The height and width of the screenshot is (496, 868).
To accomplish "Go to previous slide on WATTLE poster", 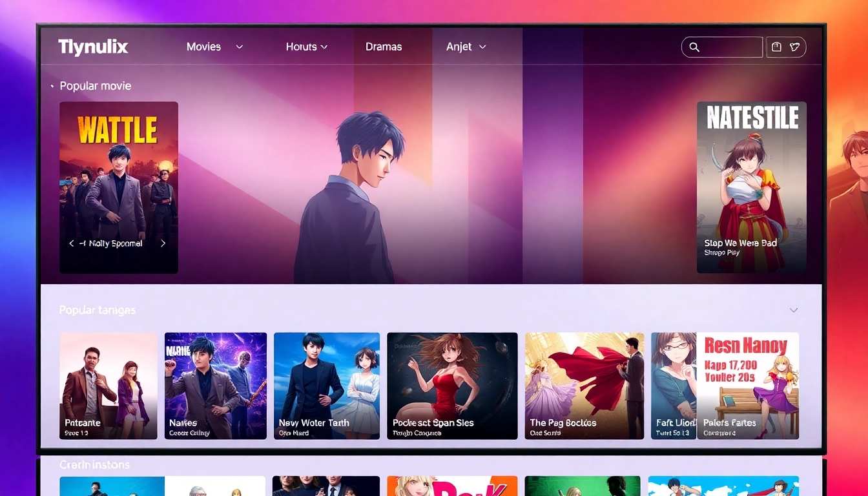I will click(72, 243).
